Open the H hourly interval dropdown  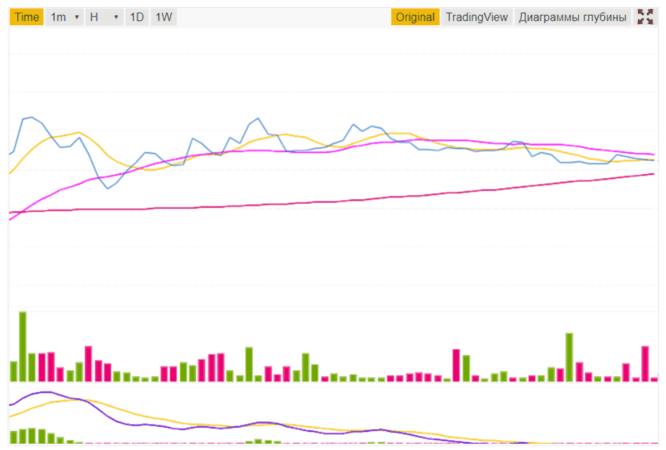tap(103, 17)
